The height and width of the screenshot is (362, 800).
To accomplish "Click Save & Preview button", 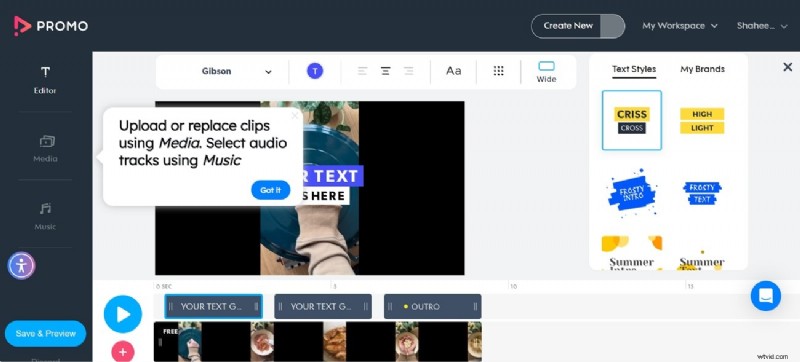I will coord(45,333).
